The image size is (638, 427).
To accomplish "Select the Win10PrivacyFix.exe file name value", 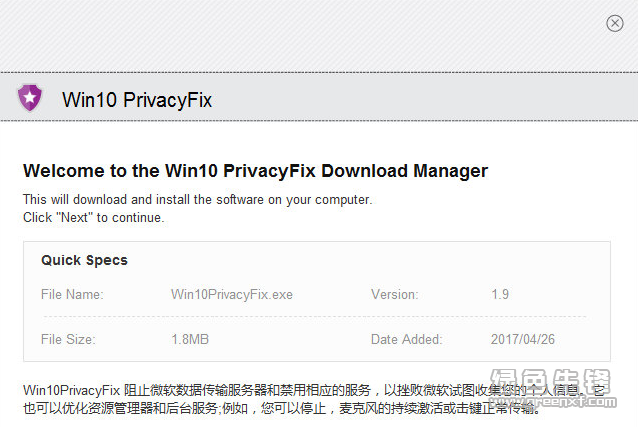I will 232,294.
